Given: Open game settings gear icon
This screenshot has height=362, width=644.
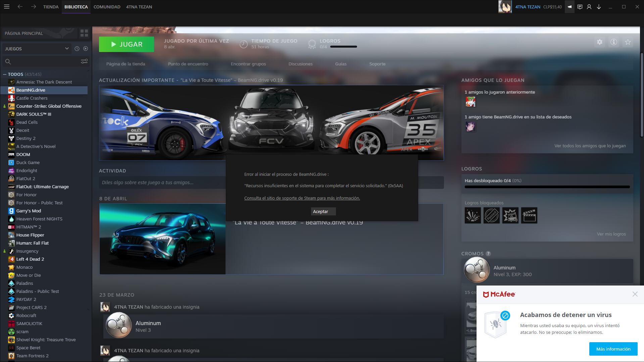Looking at the screenshot, I should pyautogui.click(x=600, y=42).
